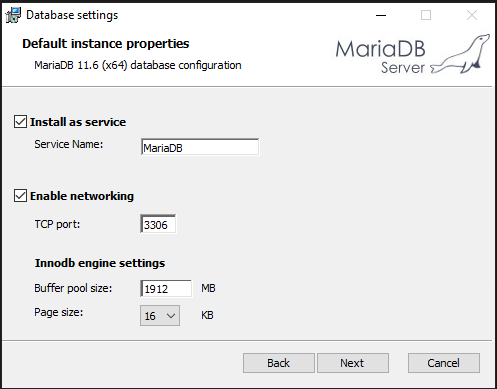Image resolution: width=497 pixels, height=389 pixels.
Task: Go back with the Back button
Action: [279, 363]
